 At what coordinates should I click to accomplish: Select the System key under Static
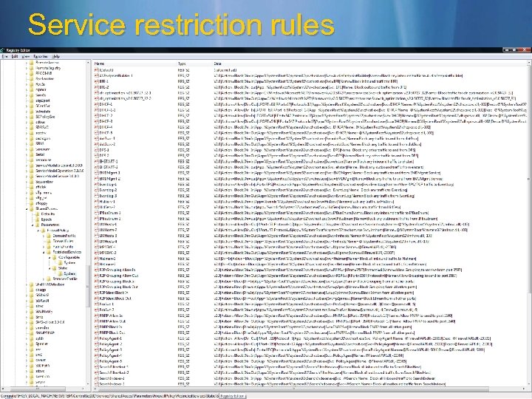click(x=69, y=273)
